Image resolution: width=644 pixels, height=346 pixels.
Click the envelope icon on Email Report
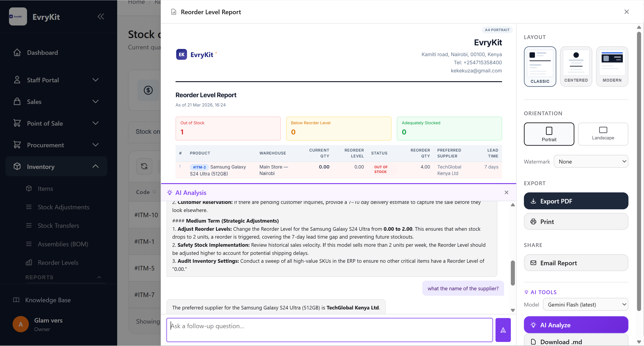[x=533, y=263]
